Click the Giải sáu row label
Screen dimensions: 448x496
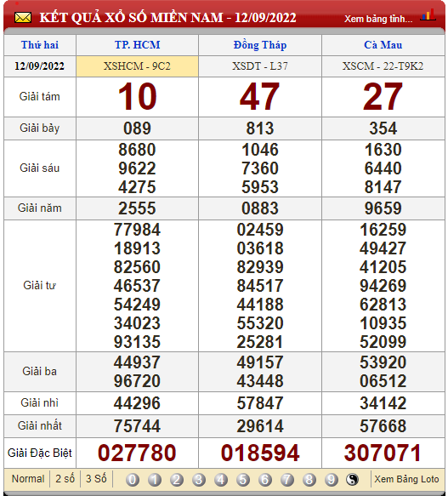pos(40,168)
